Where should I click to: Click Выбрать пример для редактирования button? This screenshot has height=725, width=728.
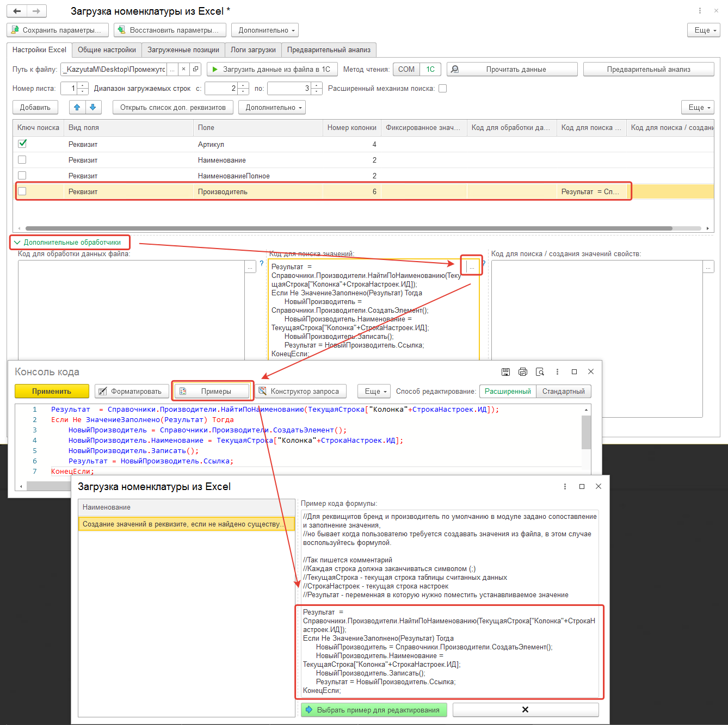coord(374,710)
